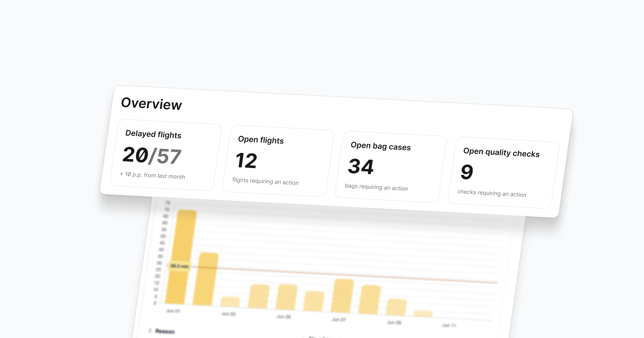Screen dimensions: 644x338
Task: Click the Reason column header
Action: point(165,332)
